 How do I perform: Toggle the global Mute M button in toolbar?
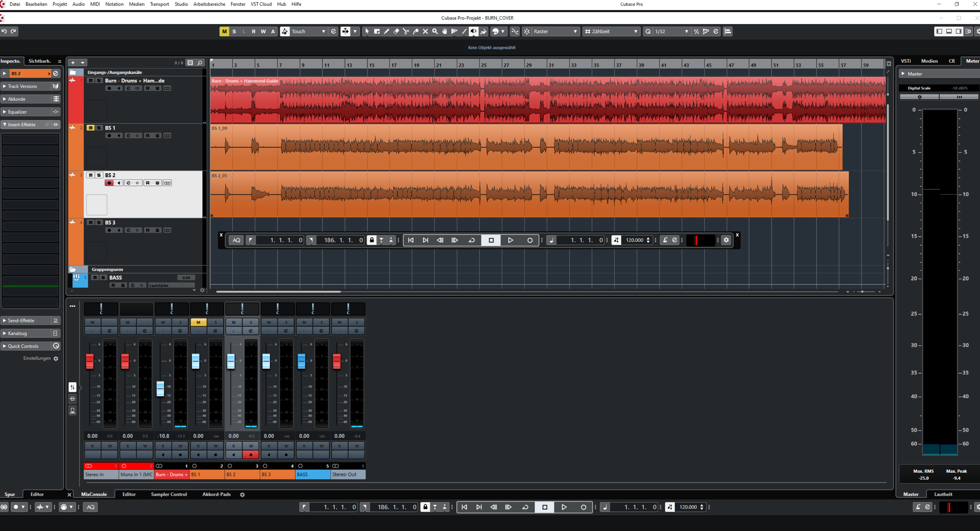224,32
